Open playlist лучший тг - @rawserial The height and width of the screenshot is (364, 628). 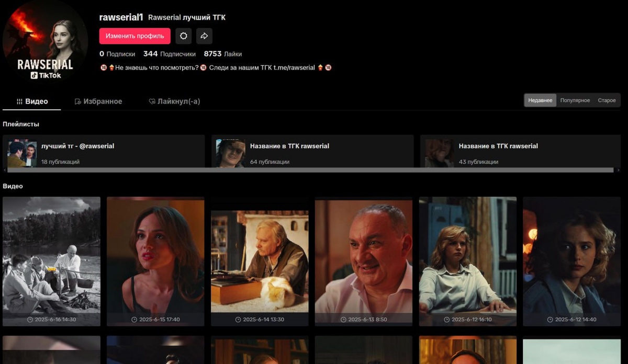[x=104, y=151]
